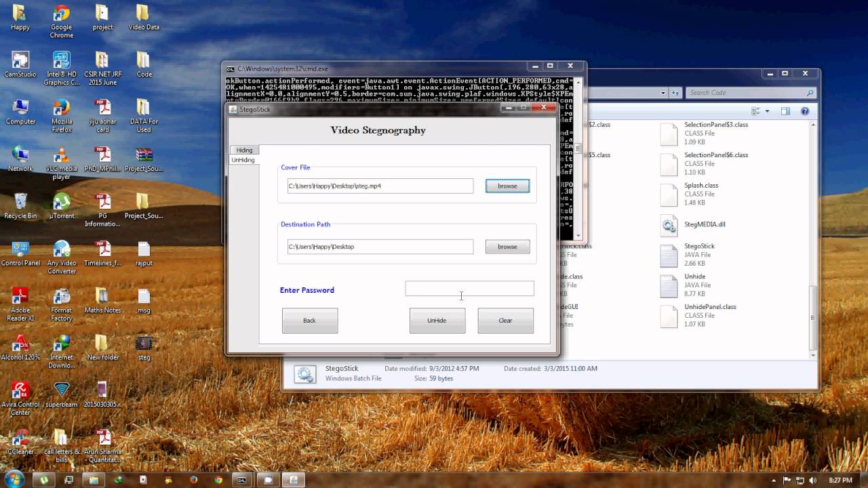Click the Explorer address bar refresh button

click(x=675, y=93)
